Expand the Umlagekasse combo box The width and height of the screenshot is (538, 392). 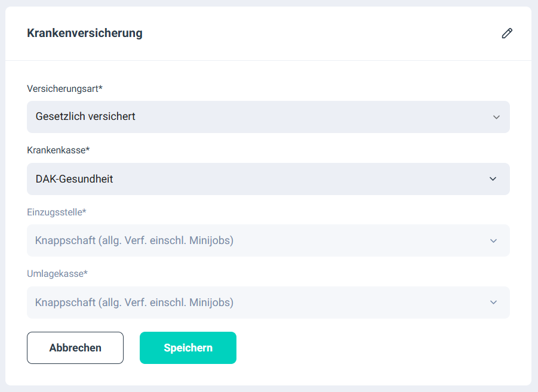[x=268, y=303]
